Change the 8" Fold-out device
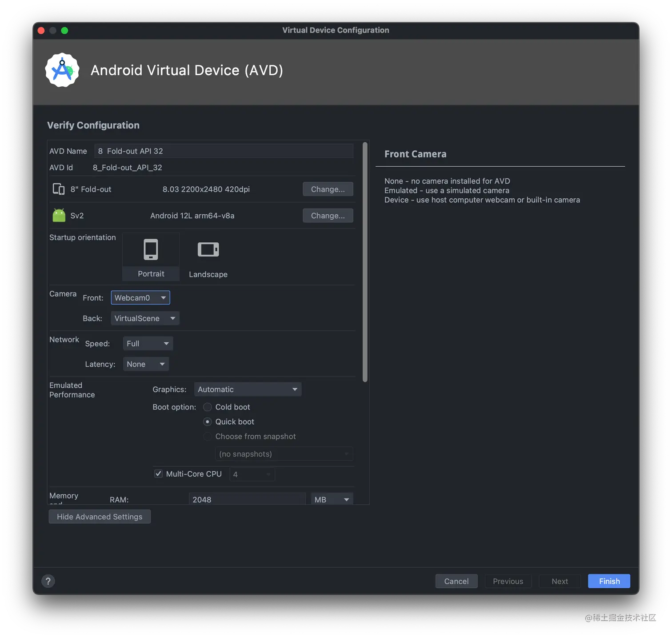 pos(328,189)
